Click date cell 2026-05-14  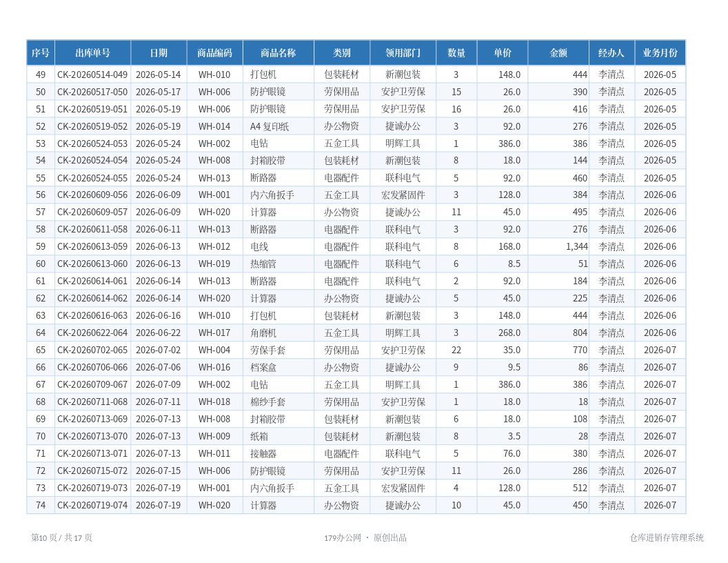[159, 75]
